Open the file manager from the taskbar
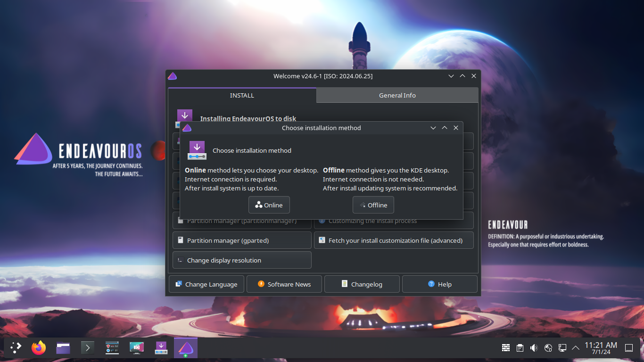This screenshot has width=644, height=362. click(63, 348)
